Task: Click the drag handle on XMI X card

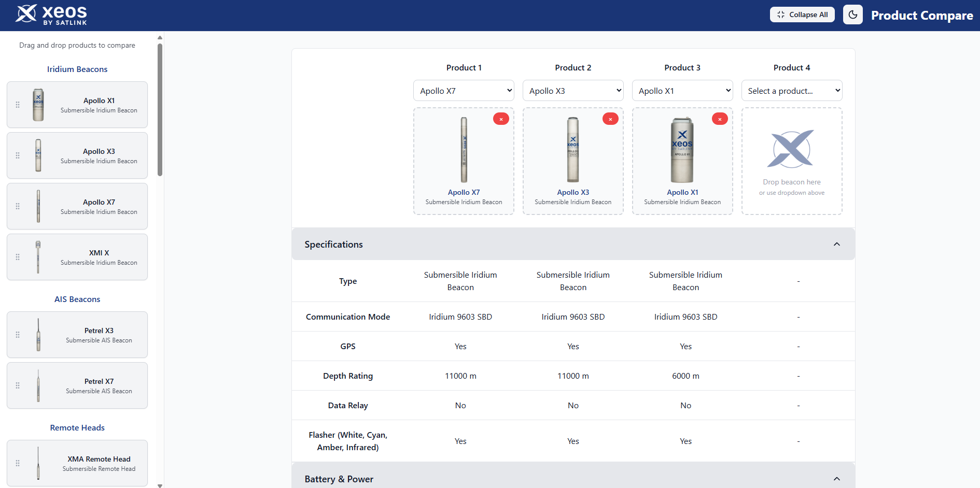Action: click(18, 256)
